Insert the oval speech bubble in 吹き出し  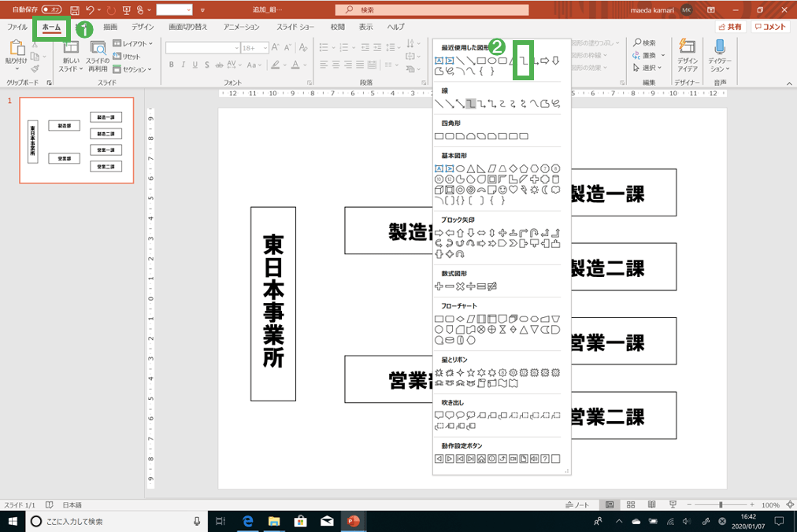pos(460,415)
